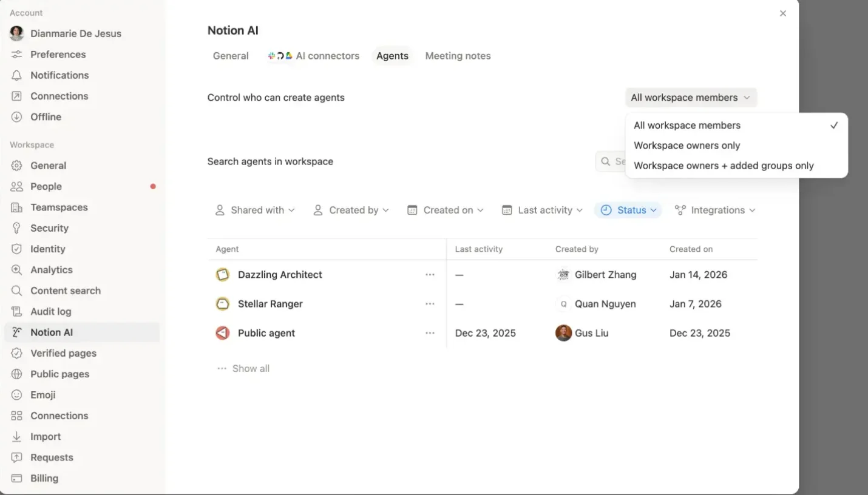The height and width of the screenshot is (495, 868).
Task: Open Connections under Workspace section
Action: 59,416
